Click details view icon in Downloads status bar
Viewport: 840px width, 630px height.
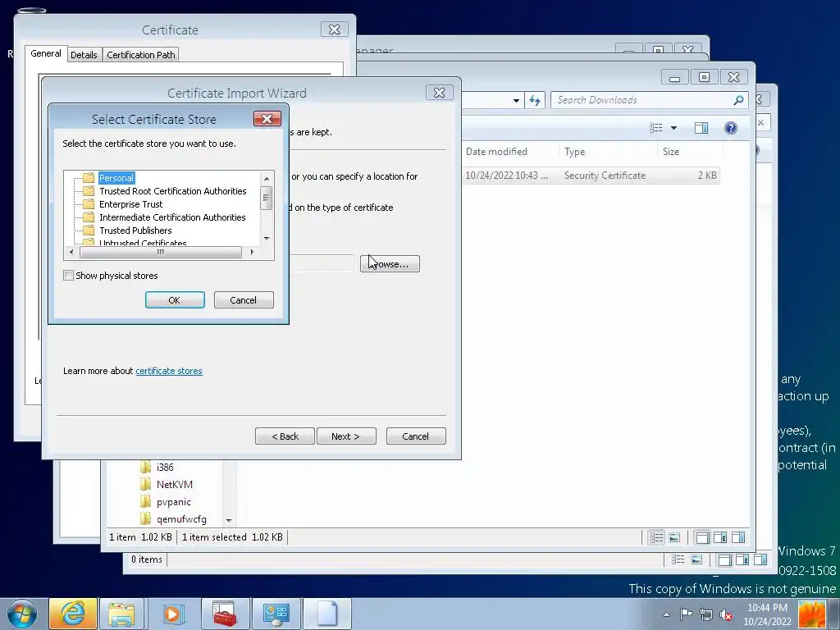(657, 537)
